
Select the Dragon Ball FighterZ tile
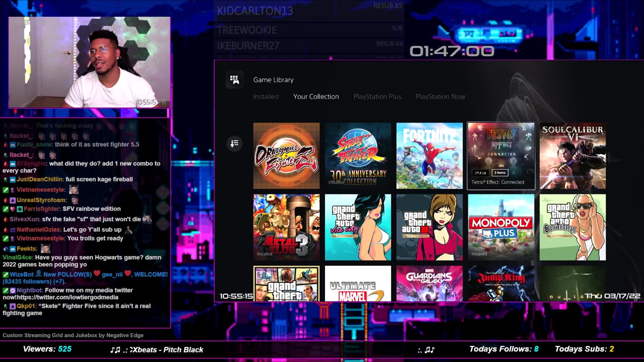(x=286, y=156)
